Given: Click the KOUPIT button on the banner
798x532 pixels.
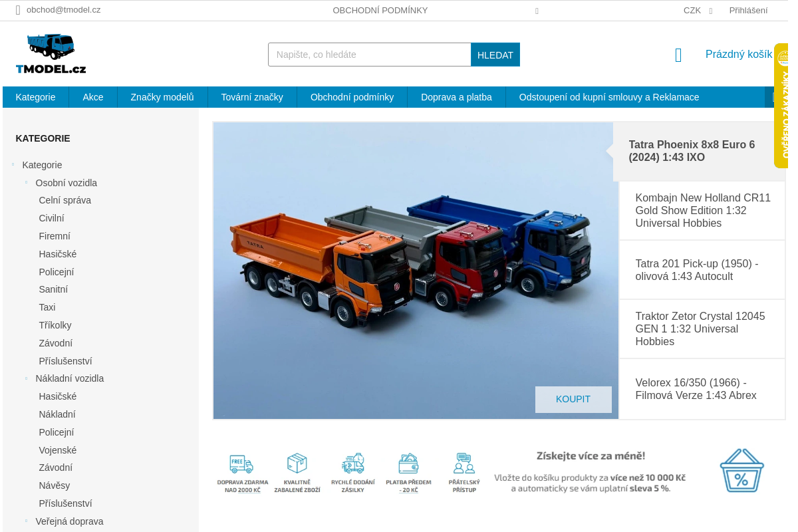Looking at the screenshot, I should point(573,400).
